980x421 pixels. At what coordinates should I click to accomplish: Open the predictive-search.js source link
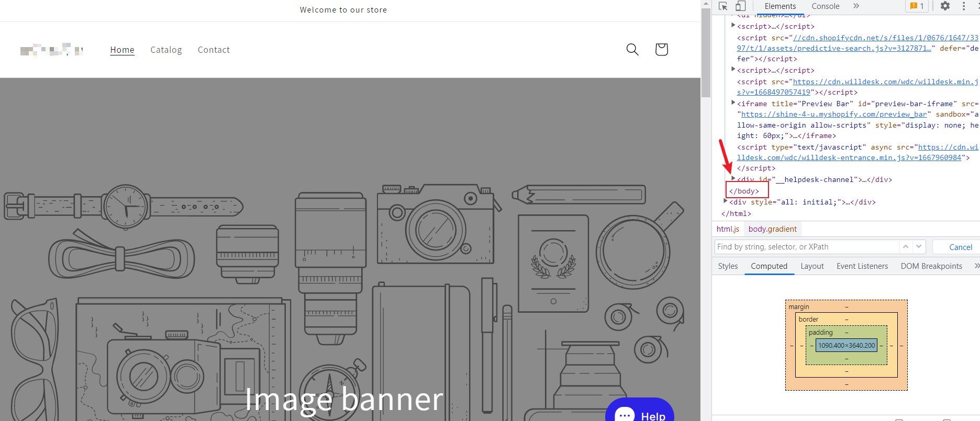pyautogui.click(x=857, y=43)
